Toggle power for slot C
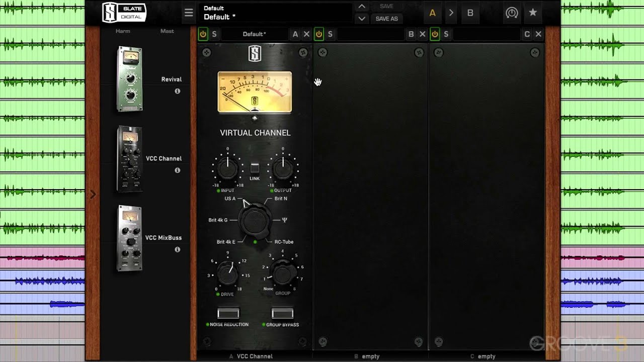 click(435, 34)
